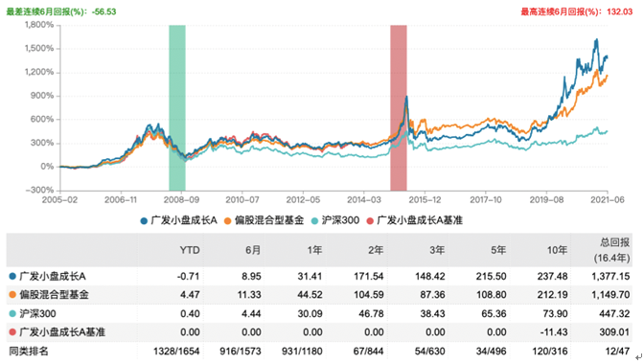Click the 171.54 two-year value
This screenshot has height=364, width=644.
coord(369,277)
